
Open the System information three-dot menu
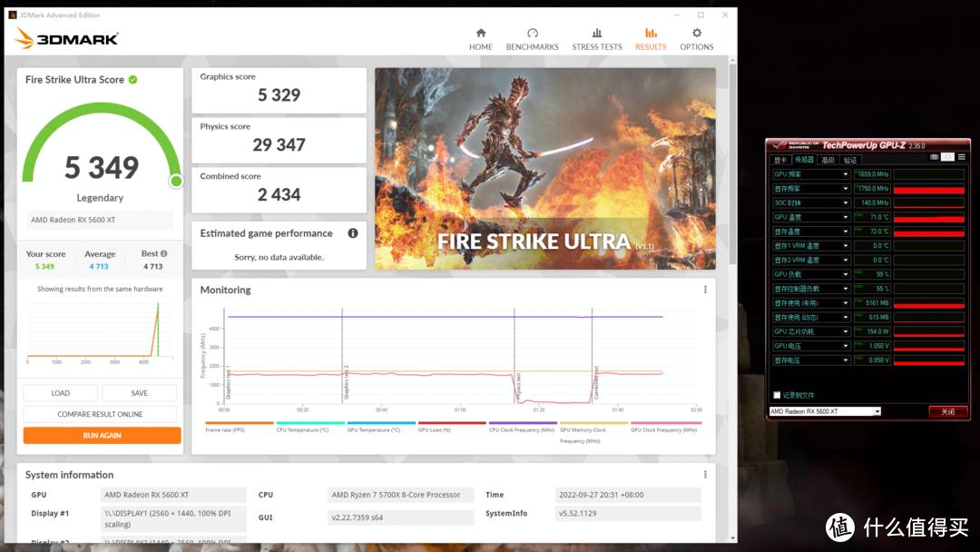705,475
